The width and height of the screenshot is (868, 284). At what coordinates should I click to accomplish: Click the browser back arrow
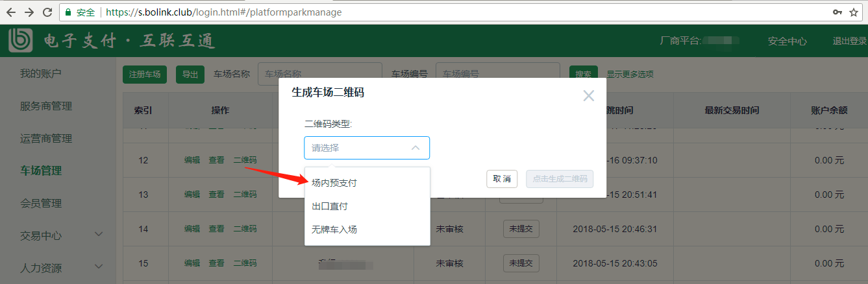11,12
